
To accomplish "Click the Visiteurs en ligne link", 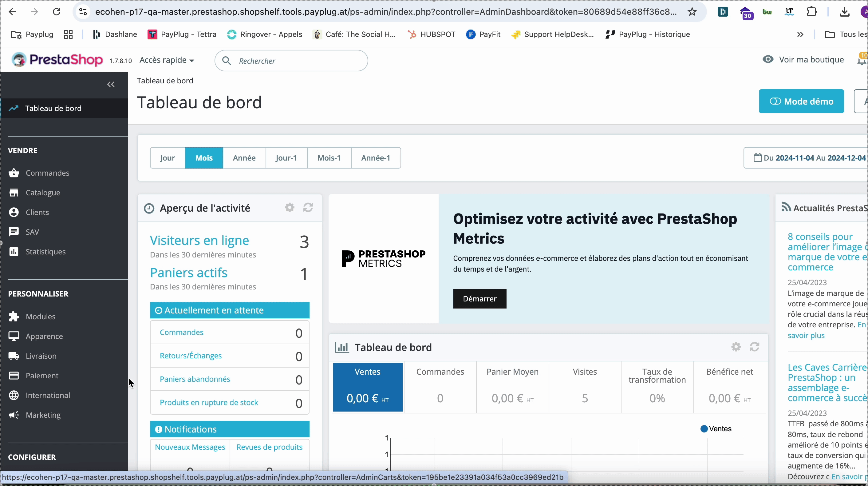I will pos(199,240).
